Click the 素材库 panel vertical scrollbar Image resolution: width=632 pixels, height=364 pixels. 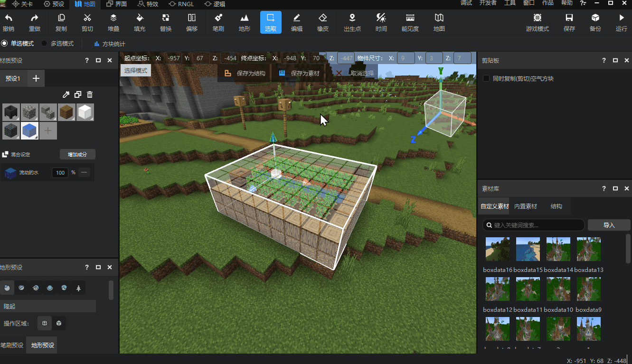point(629,249)
